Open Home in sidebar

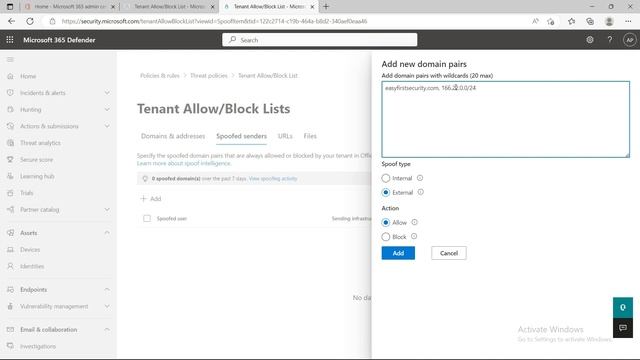tap(28, 76)
